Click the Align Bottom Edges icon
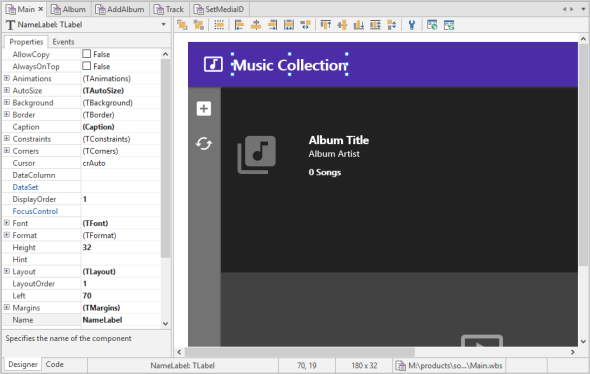Screen dimensions: 590x374 point(359,25)
